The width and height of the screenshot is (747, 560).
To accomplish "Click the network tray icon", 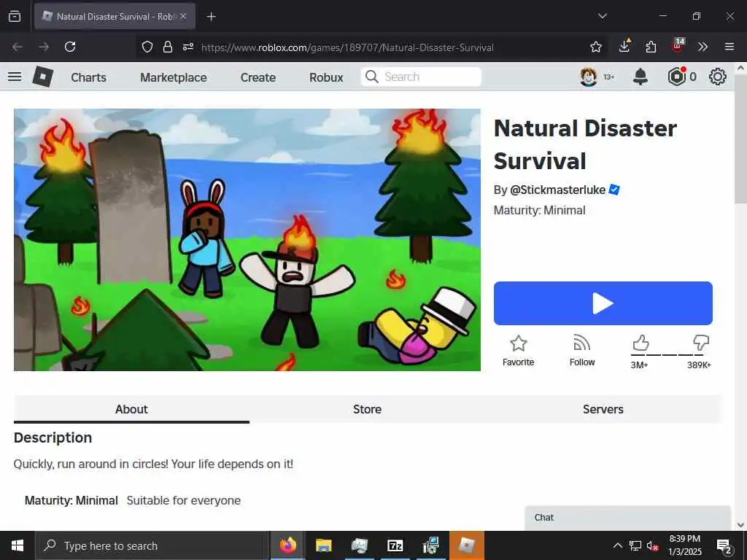I will [x=635, y=546].
